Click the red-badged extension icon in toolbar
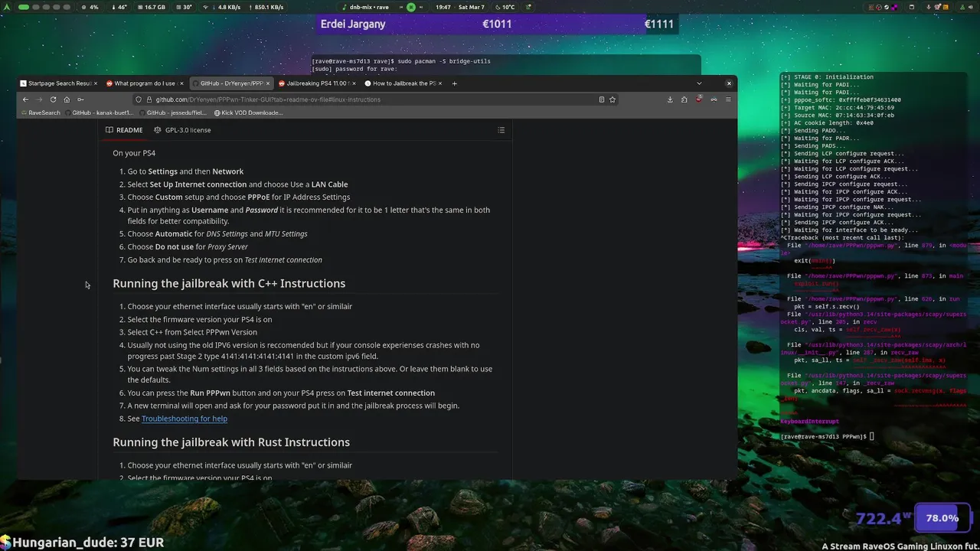Image resolution: width=980 pixels, height=551 pixels. point(699,99)
